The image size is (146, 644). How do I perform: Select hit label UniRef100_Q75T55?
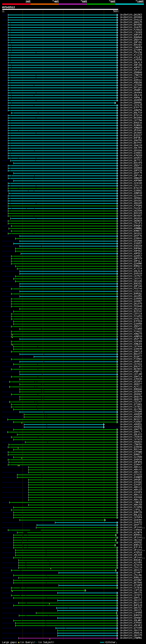coord(131,60)
